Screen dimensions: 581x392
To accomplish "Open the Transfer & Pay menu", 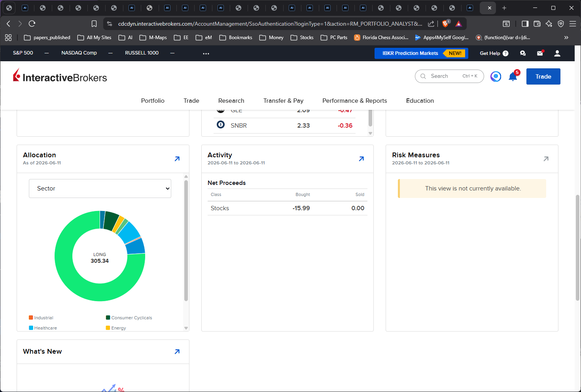I will pos(284,101).
